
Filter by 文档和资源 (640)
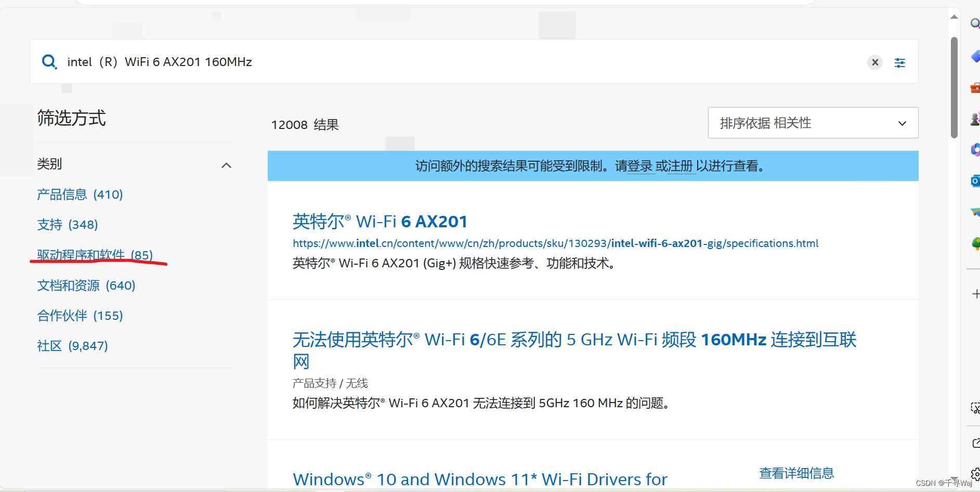tap(86, 286)
